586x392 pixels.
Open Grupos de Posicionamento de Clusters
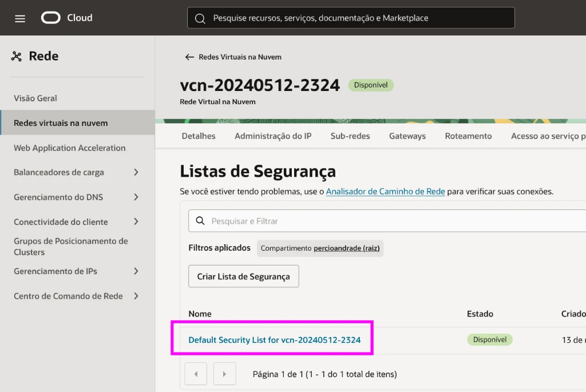(70, 247)
